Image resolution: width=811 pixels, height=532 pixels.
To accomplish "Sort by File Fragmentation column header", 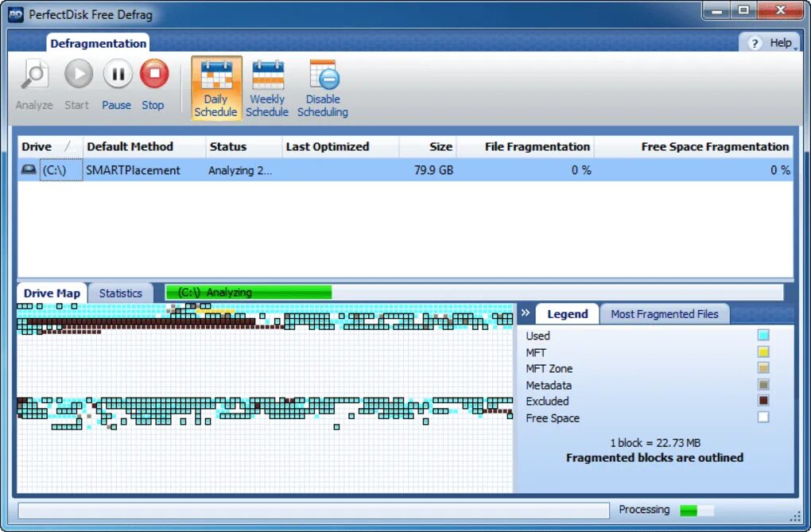I will pos(526,147).
